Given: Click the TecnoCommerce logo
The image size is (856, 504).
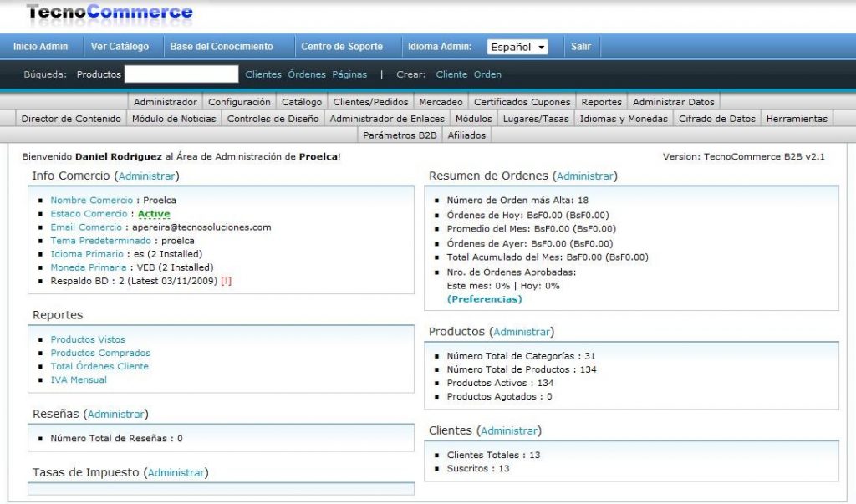Looking at the screenshot, I should pos(109,13).
